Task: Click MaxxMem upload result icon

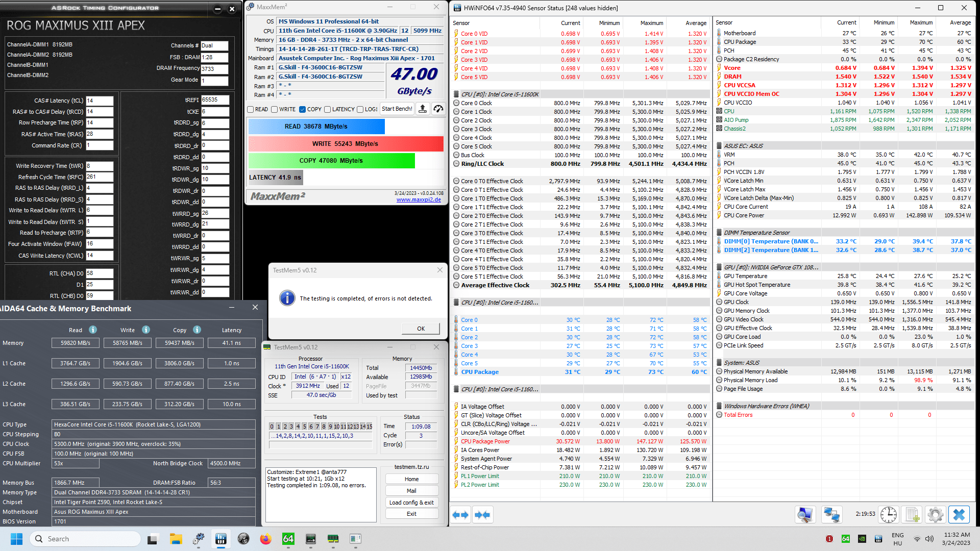Action: [x=423, y=109]
